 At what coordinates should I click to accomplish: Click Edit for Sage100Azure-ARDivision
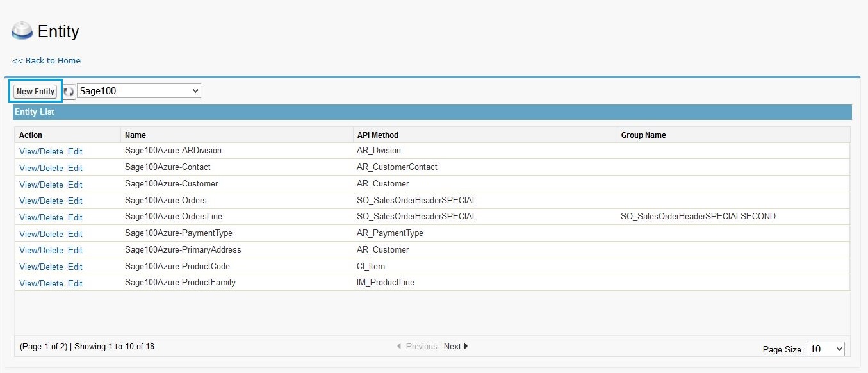(x=76, y=151)
